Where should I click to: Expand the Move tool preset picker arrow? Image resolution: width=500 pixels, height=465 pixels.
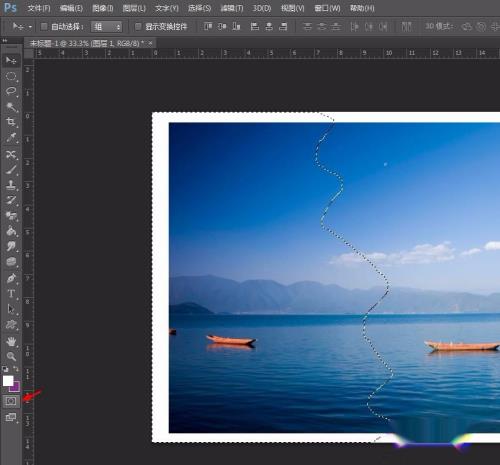pos(30,27)
